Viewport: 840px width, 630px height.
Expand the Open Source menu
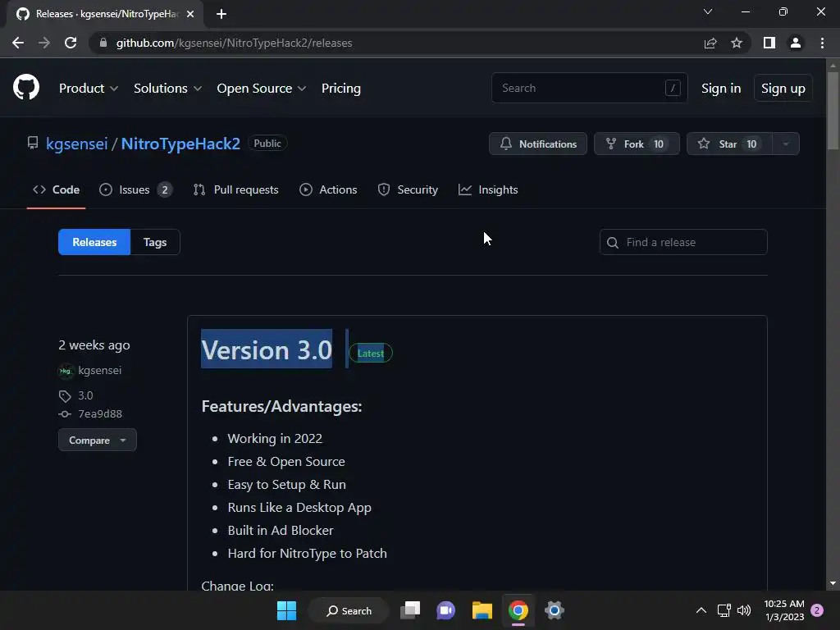pyautogui.click(x=262, y=89)
